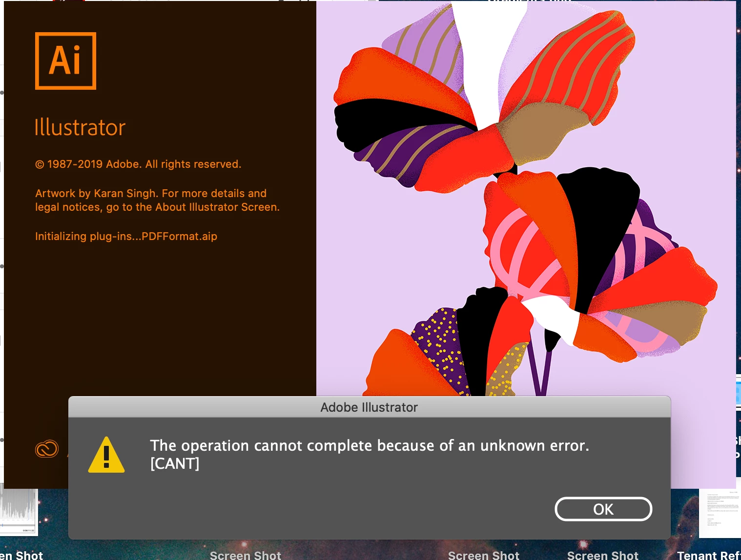The image size is (741, 560).
Task: Click the Adobe Illustrator dialog title bar
Action: (370, 407)
